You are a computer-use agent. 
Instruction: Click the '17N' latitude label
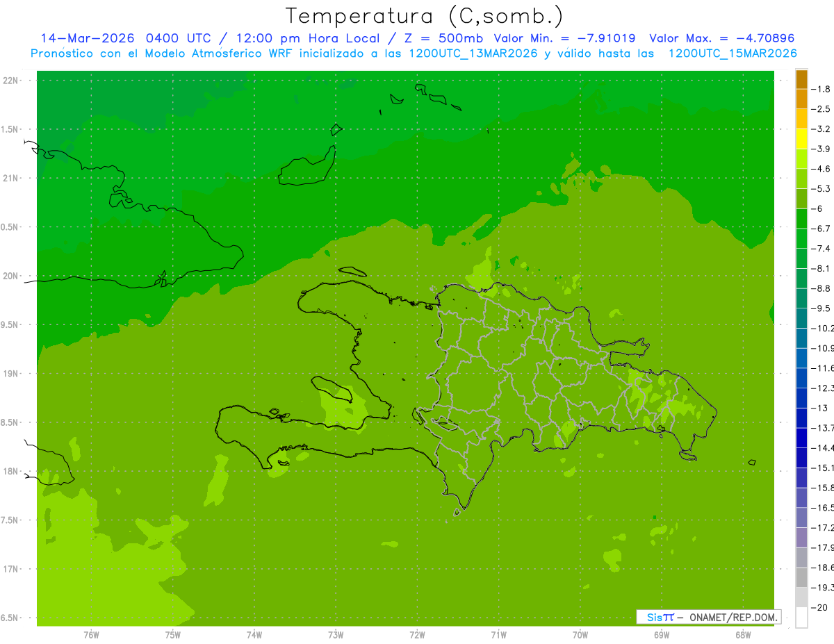(x=11, y=569)
